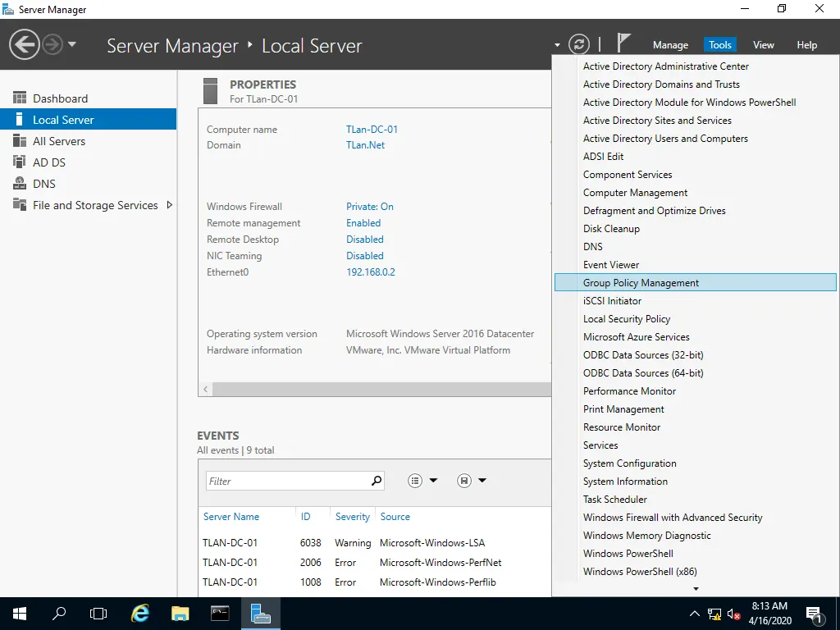The width and height of the screenshot is (840, 630).
Task: Click Remote Desktop Disabled link
Action: [365, 240]
